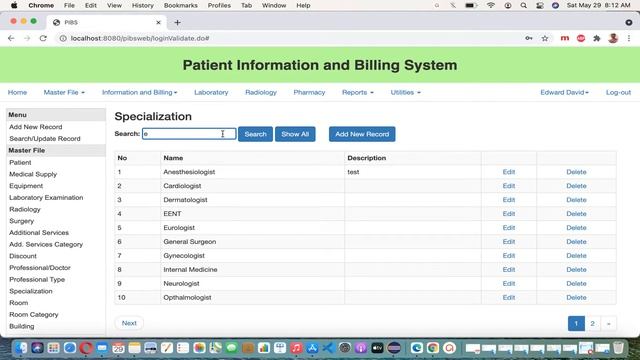Screen dimensions: 640x360
Task: Go to the Radiology nav item in the top bar
Action: (x=261, y=92)
